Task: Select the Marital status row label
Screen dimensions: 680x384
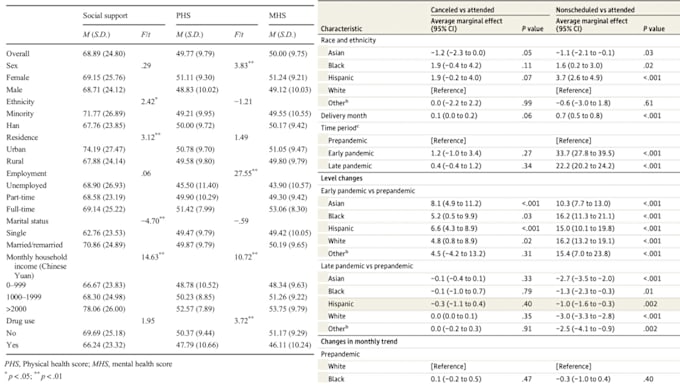Action: (27, 221)
